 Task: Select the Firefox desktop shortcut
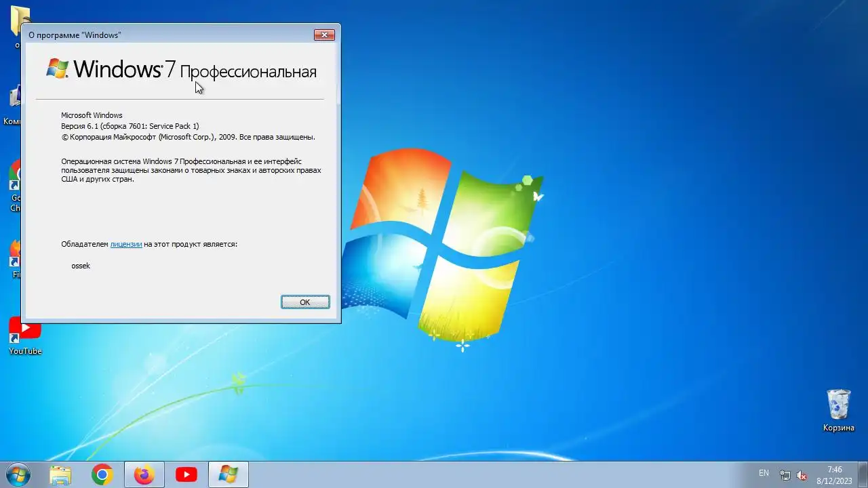pyautogui.click(x=15, y=260)
